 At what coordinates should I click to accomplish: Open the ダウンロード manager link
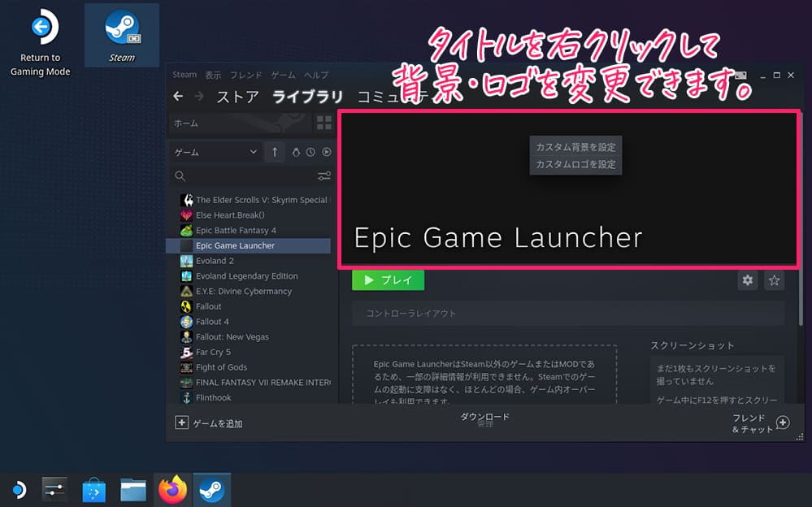click(484, 417)
